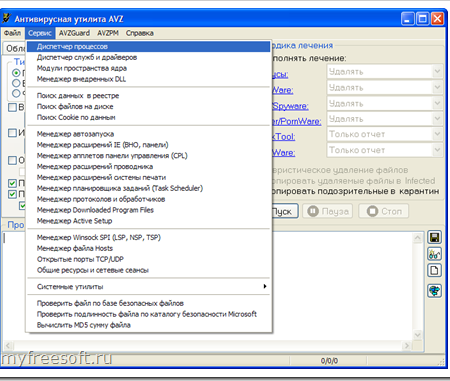This screenshot has height=381, width=450.
Task: Open the AVZGuard menu
Action: coord(74,33)
